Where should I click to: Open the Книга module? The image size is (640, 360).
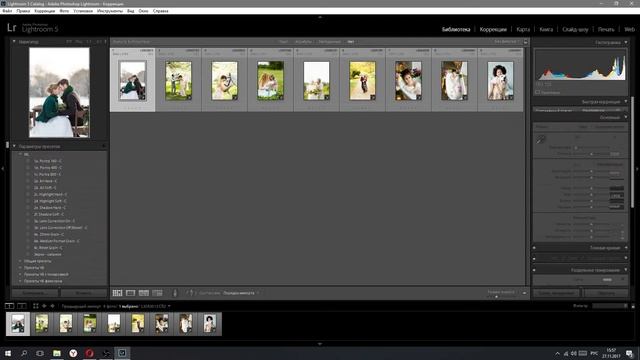click(546, 29)
